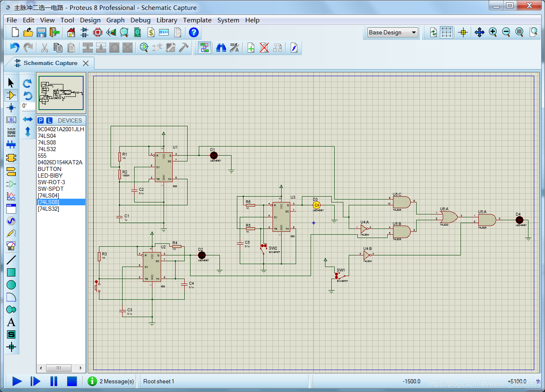Image resolution: width=545 pixels, height=392 pixels.
Task: Select the 2D line graphics tool
Action: click(x=11, y=260)
